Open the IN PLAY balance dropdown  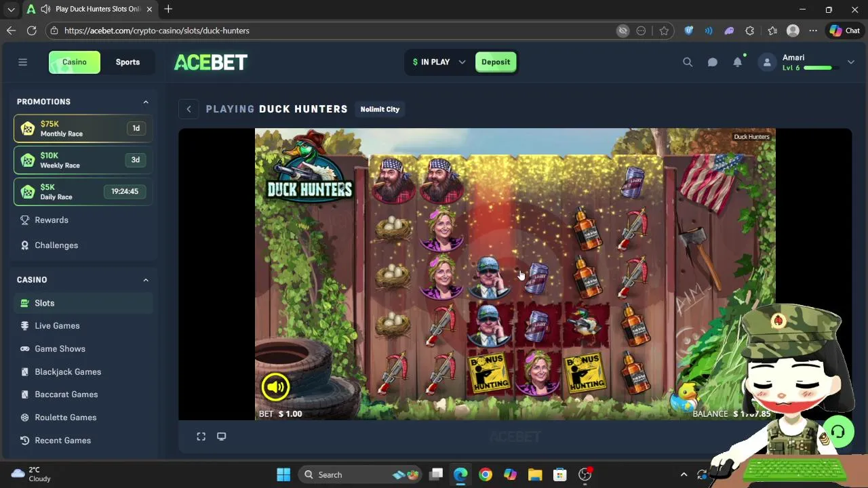click(x=439, y=62)
